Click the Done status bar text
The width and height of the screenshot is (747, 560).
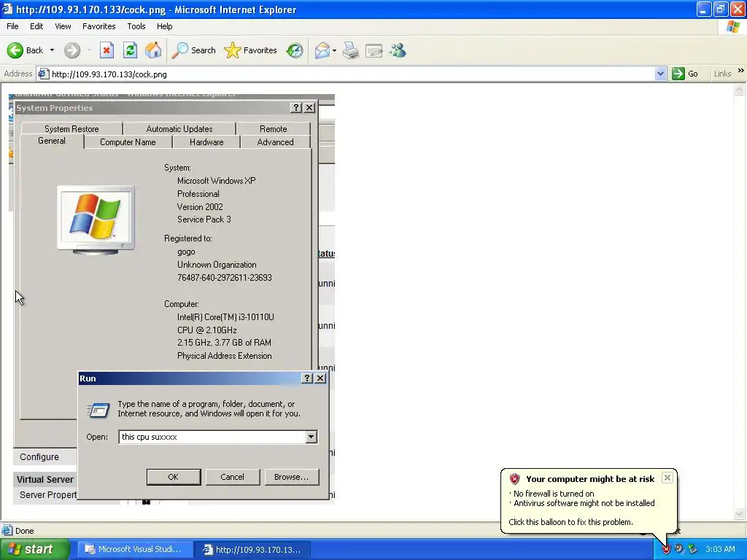tap(24, 531)
